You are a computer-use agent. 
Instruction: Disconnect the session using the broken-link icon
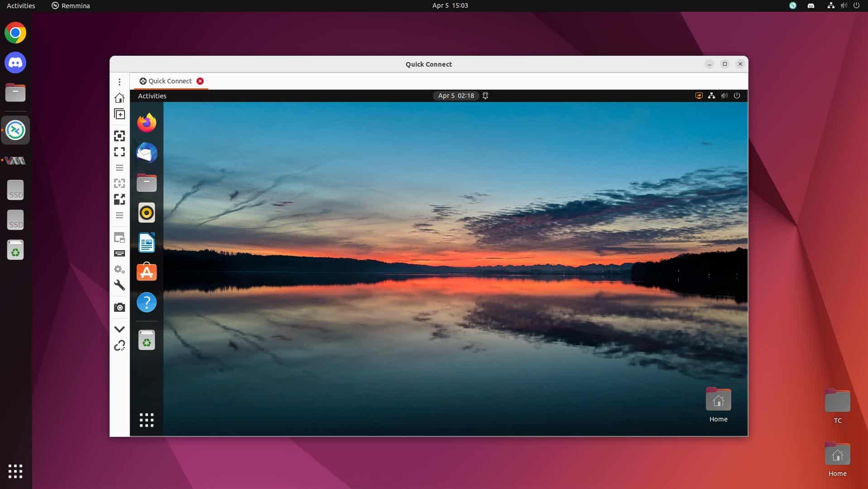[119, 346]
